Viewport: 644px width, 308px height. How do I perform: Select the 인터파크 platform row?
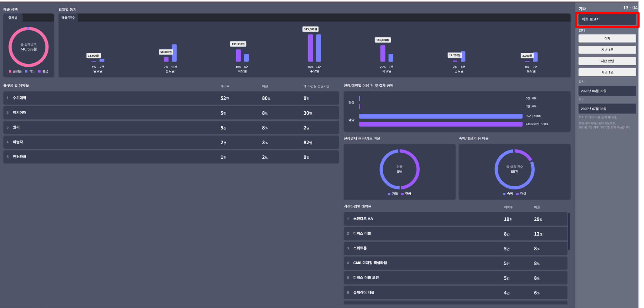tap(171, 157)
